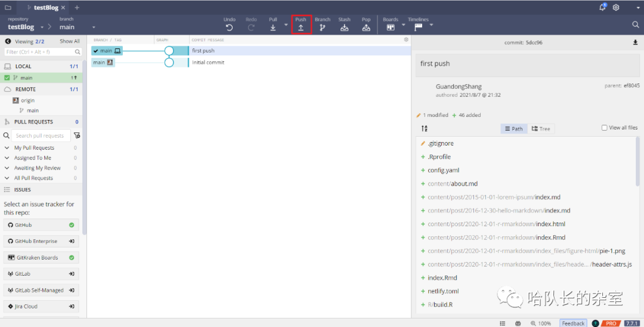Click the Undo toolbar icon
Image resolution: width=644 pixels, height=327 pixels.
pos(229,27)
